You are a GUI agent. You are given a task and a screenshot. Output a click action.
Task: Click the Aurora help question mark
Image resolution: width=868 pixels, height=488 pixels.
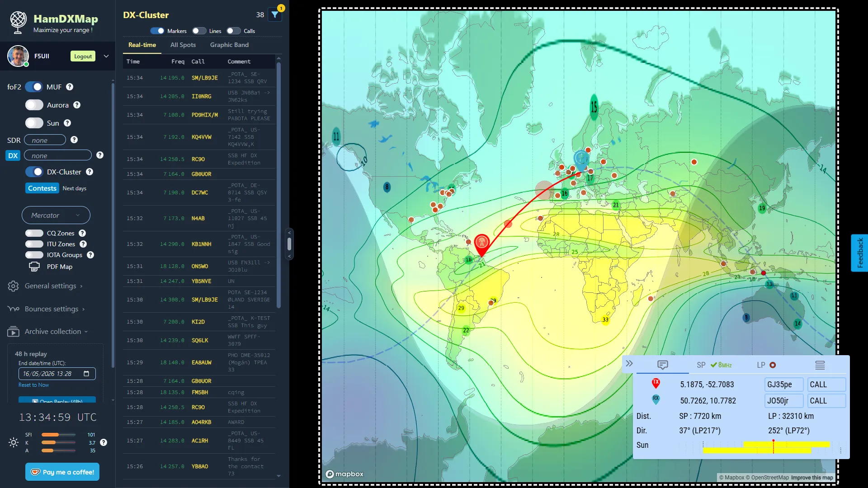(77, 105)
